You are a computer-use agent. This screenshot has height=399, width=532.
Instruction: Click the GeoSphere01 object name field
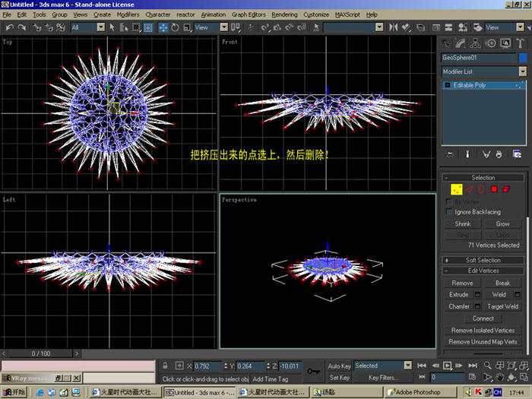479,58
